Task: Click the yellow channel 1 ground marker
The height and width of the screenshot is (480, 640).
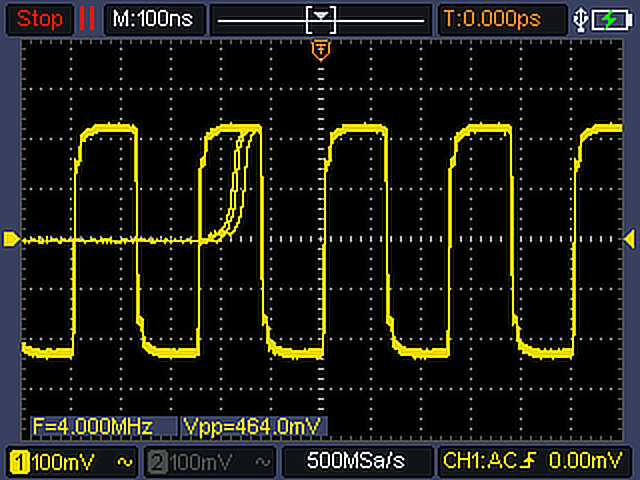Action: pos(11,238)
